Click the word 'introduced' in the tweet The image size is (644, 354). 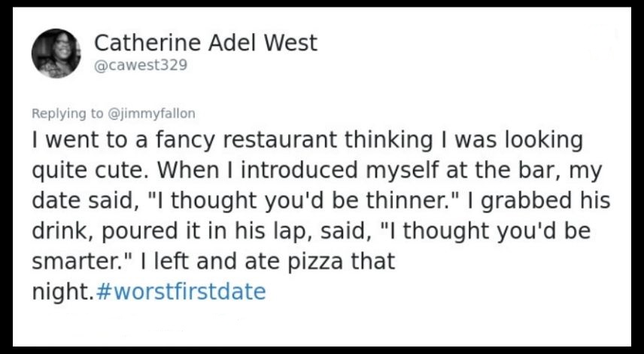(x=299, y=171)
